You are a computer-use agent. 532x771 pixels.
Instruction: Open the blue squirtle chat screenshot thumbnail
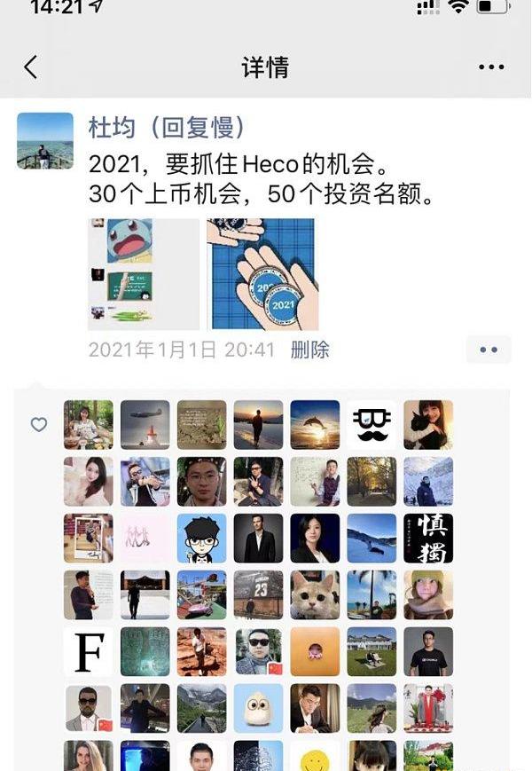[x=144, y=274]
